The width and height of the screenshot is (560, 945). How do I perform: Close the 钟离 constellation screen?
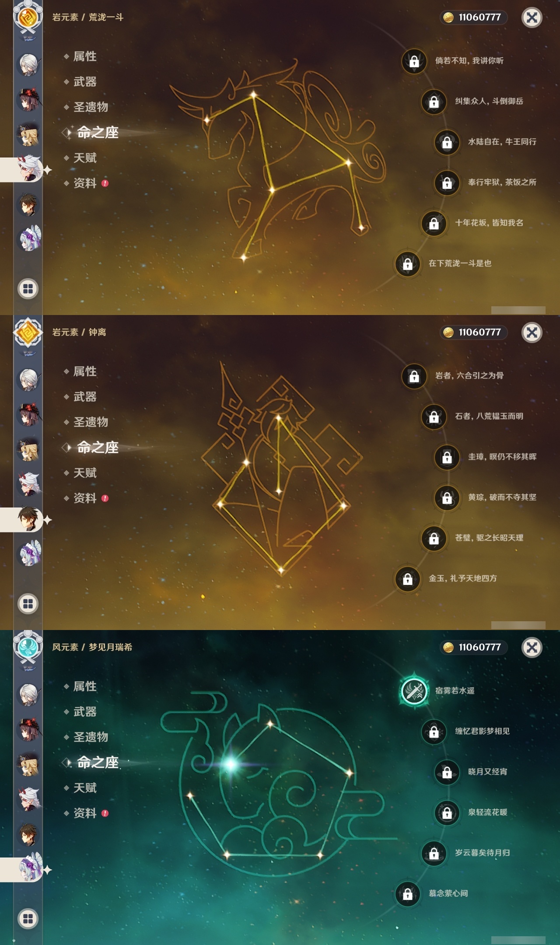click(x=532, y=332)
